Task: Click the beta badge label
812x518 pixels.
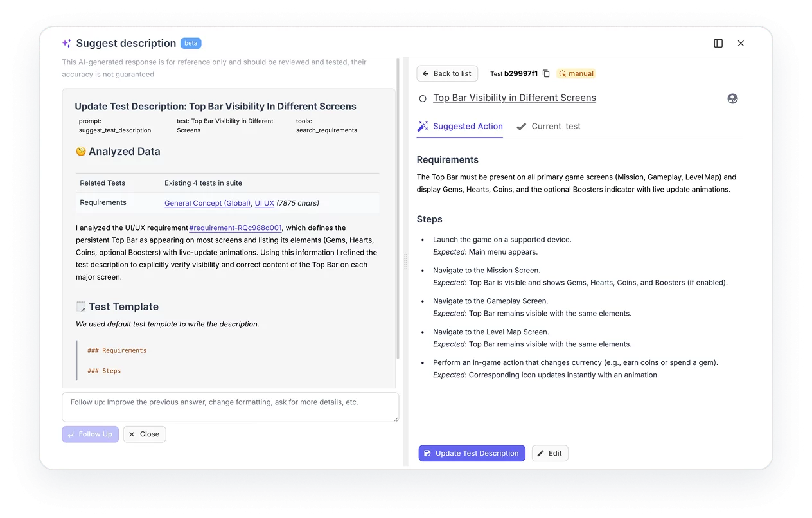Action: (191, 43)
